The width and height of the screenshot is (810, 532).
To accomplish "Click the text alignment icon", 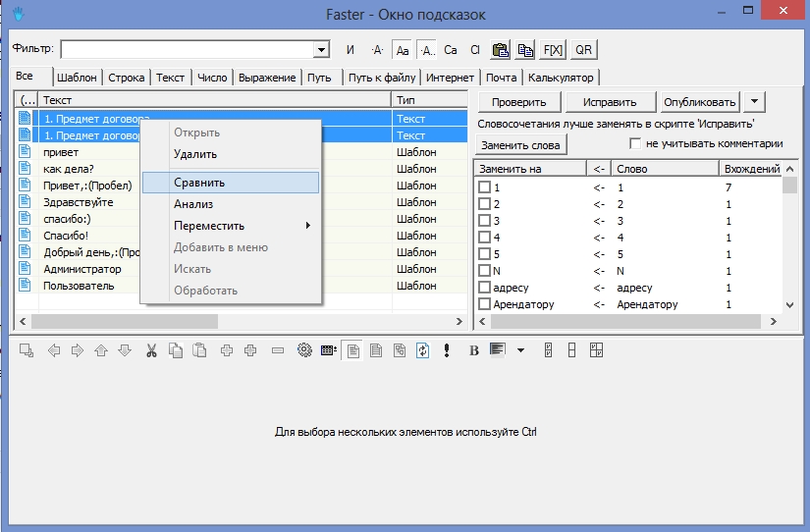I will tap(498, 350).
